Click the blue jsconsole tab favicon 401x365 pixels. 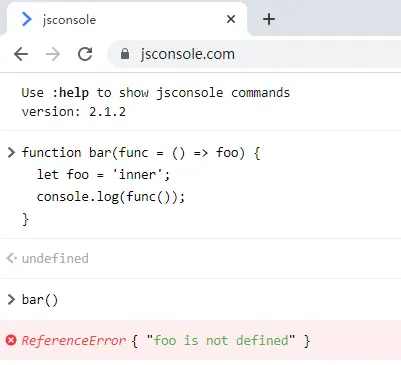[27, 19]
